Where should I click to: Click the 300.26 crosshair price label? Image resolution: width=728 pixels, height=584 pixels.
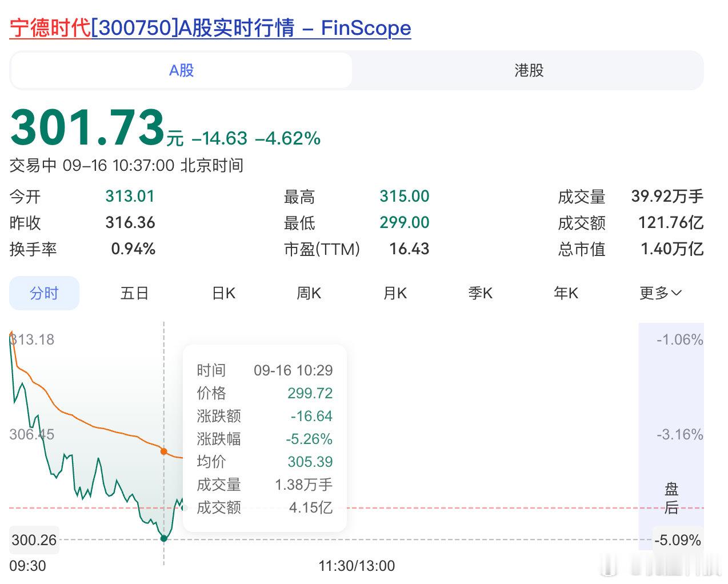34,540
